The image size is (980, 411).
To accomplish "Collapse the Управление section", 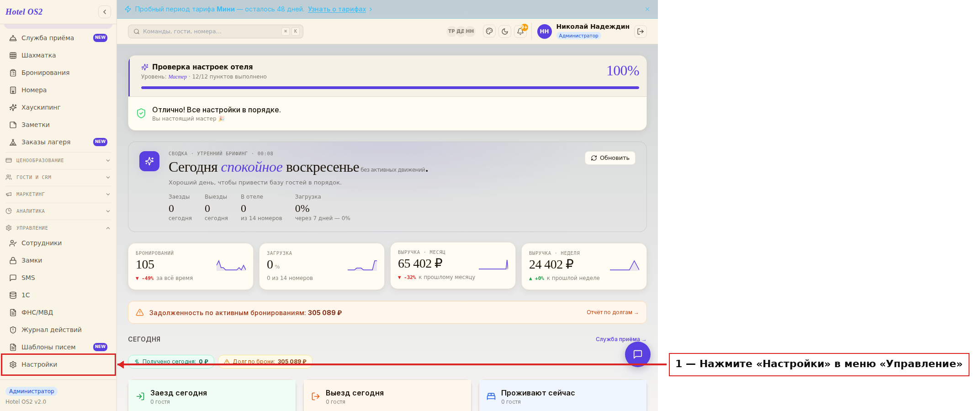I will [58, 228].
